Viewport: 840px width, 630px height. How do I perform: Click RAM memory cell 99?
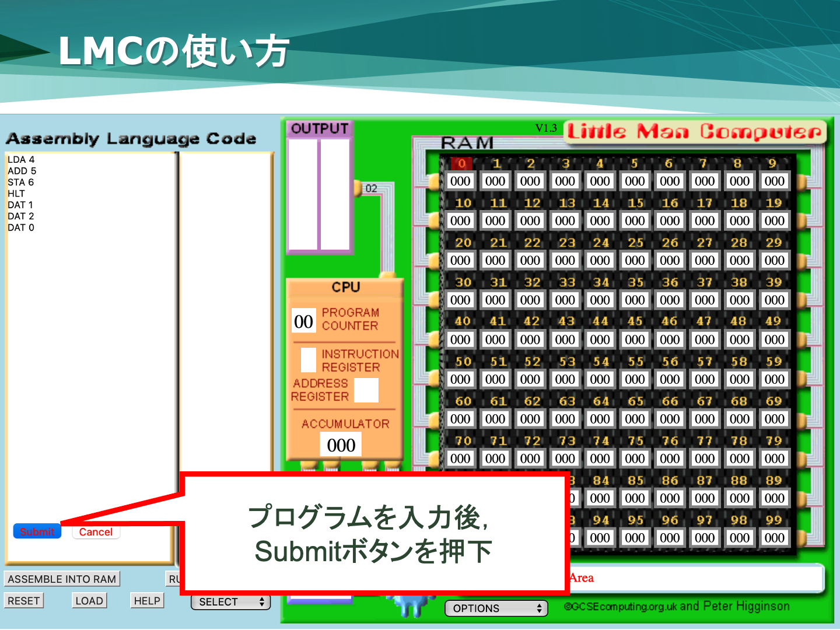click(x=774, y=538)
